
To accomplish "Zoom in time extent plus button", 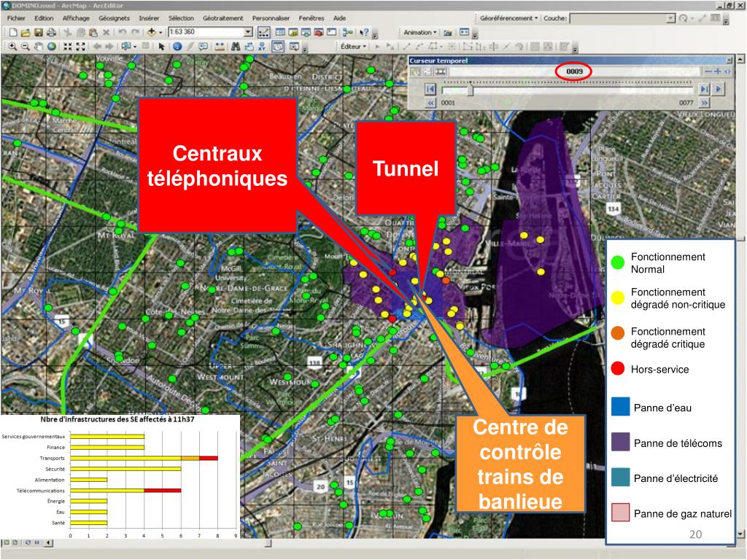I will (718, 71).
